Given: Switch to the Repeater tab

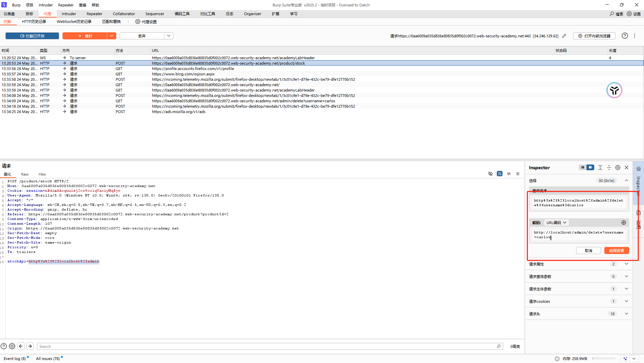Looking at the screenshot, I should pyautogui.click(x=94, y=14).
